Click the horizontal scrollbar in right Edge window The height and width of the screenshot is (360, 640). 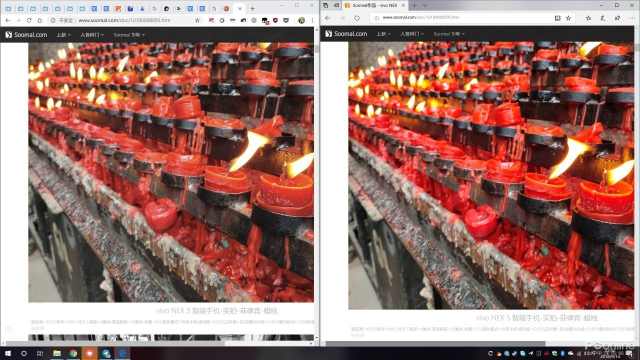(x=435, y=344)
